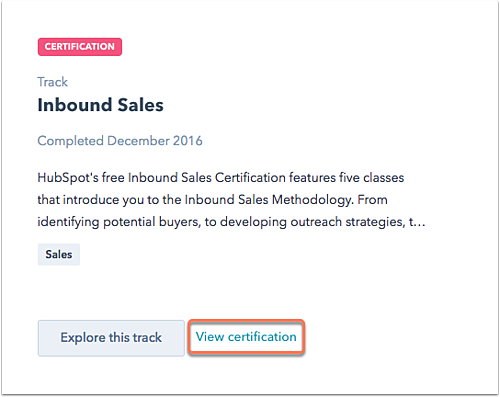
Task: Click the line mentioning Inbound Sales Methodology
Action: (x=212, y=200)
